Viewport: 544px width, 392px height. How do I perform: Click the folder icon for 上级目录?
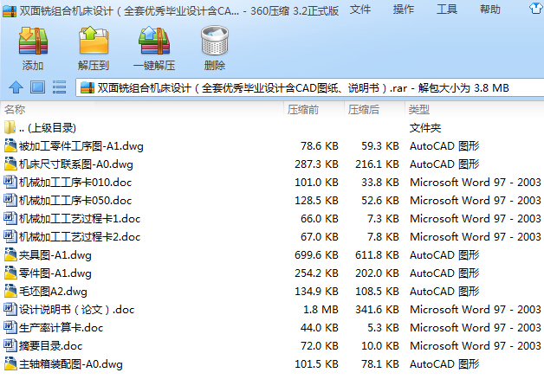tap(10, 127)
